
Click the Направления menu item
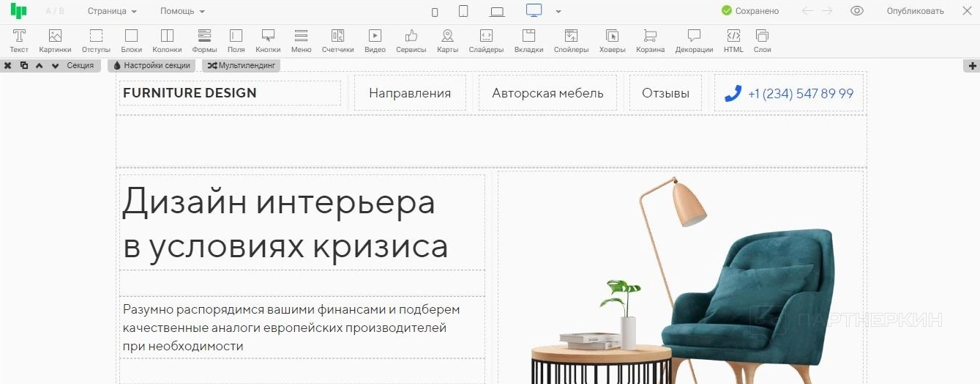[410, 93]
